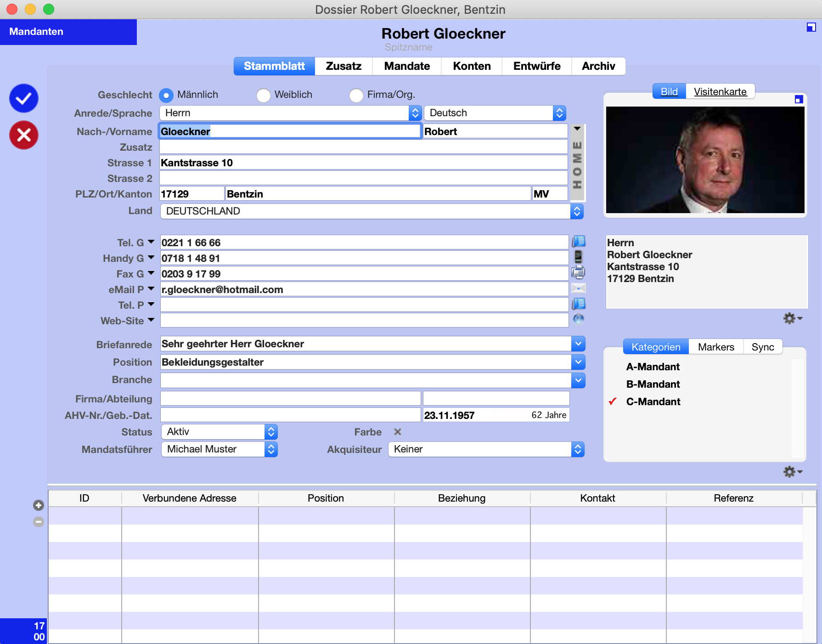Toggle the B-Mandant category

tap(653, 384)
